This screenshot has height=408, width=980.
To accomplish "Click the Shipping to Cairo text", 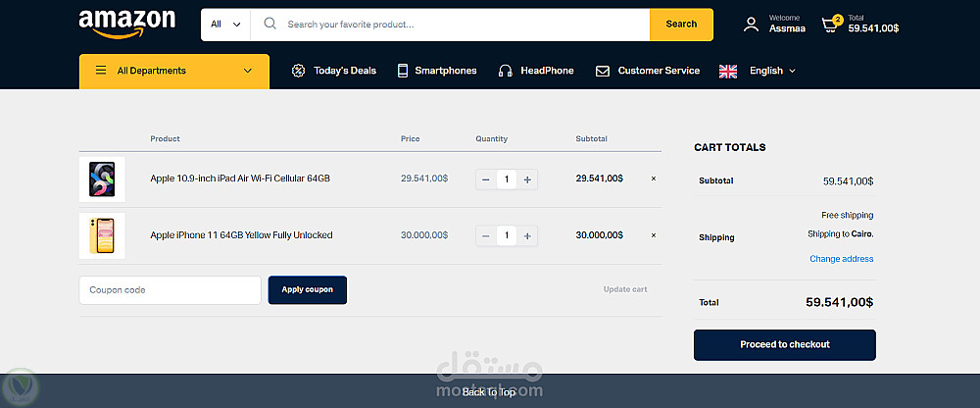I will tap(840, 234).
